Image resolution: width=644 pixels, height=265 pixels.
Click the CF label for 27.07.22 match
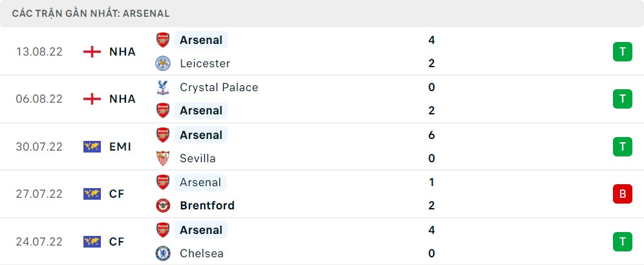coord(117,194)
